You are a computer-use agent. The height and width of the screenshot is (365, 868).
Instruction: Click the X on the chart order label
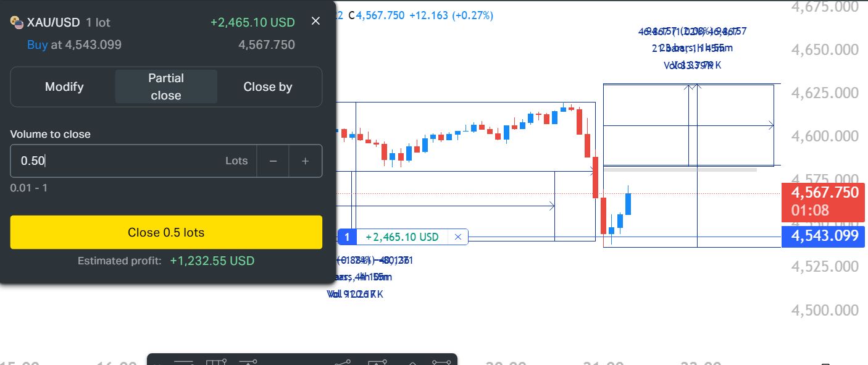(458, 237)
